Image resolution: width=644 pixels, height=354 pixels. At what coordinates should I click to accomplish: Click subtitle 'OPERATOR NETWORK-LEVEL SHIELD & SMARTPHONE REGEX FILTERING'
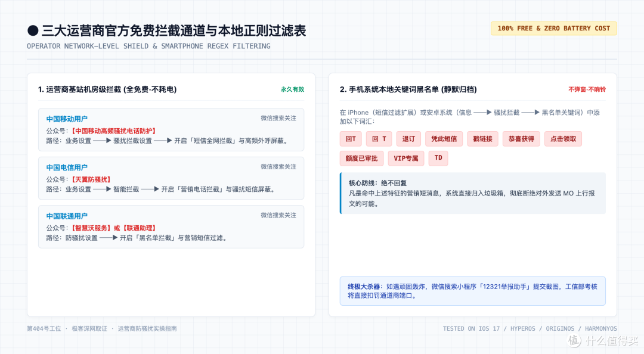[x=148, y=46]
